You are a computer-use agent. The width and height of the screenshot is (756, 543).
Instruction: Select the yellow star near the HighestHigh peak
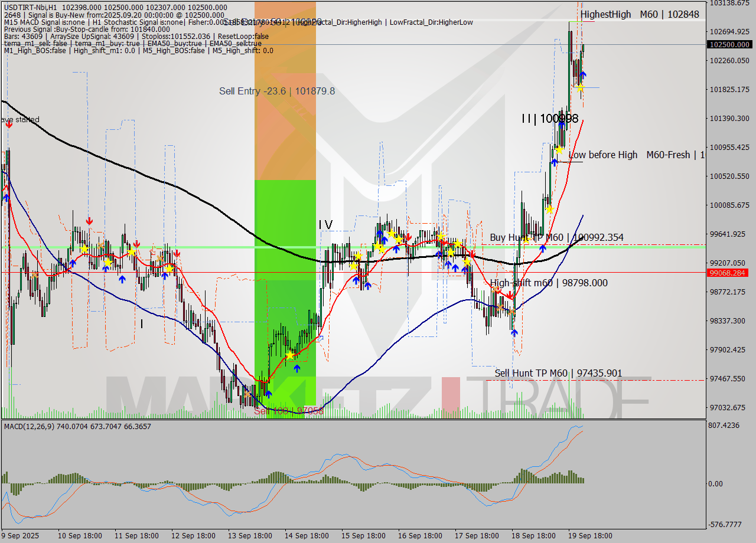coord(581,88)
